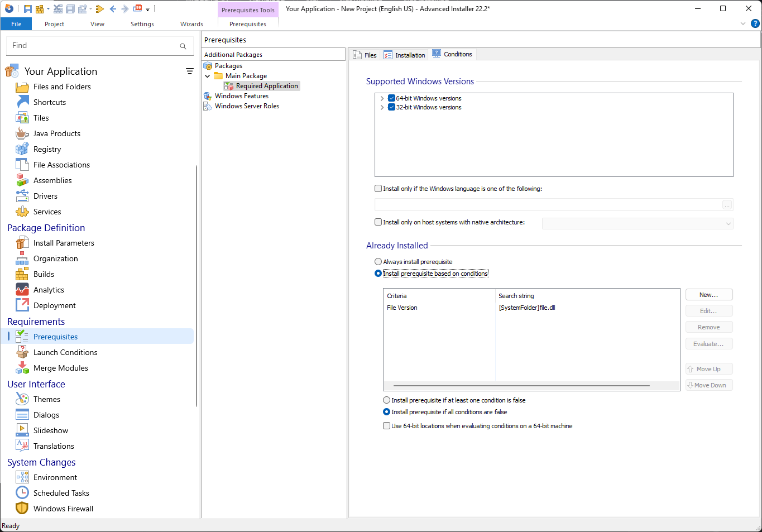This screenshot has height=532, width=762.
Task: Open the Build icon's dropdown arrow
Action: pyautogui.click(x=48, y=9)
